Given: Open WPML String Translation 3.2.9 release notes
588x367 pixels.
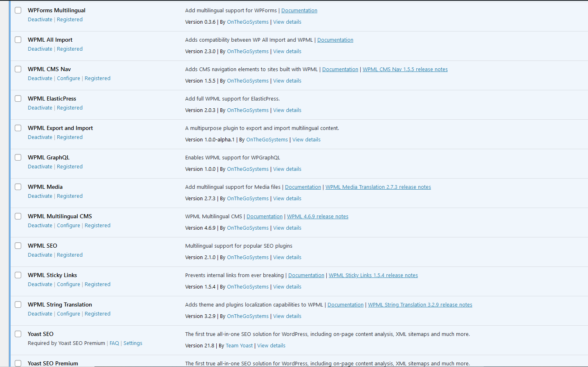Looking at the screenshot, I should click(x=420, y=305).
